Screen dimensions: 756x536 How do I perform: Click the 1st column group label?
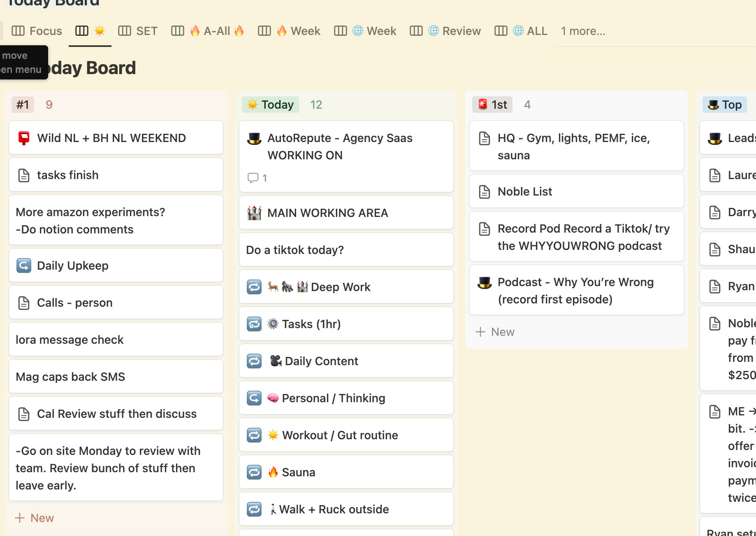click(492, 105)
